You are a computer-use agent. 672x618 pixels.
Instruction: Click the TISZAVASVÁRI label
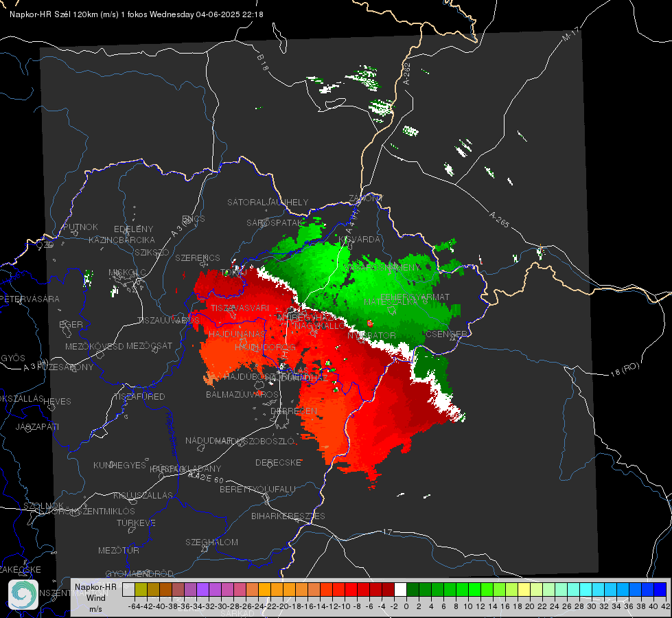240,308
